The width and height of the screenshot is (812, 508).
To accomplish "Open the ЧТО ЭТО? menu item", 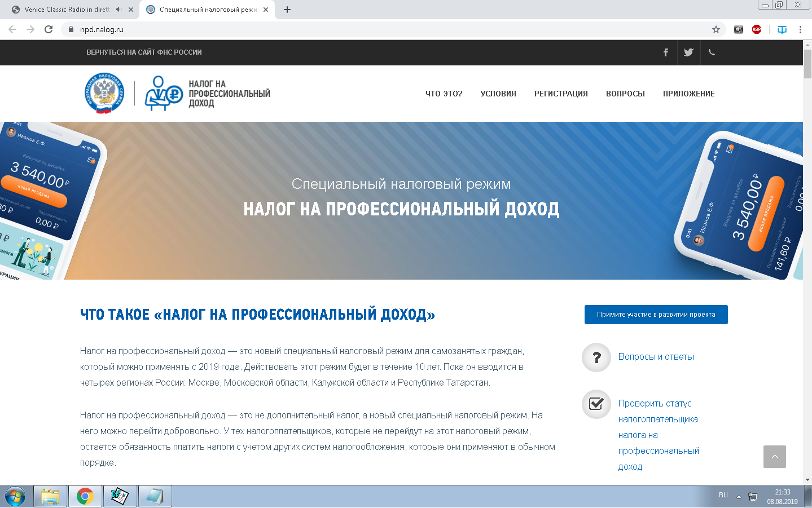I will (444, 94).
